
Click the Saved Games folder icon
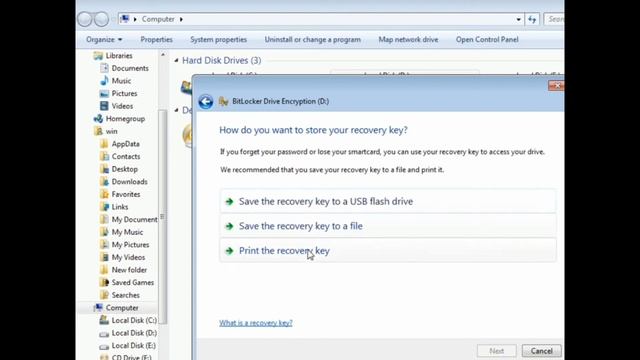coord(104,282)
